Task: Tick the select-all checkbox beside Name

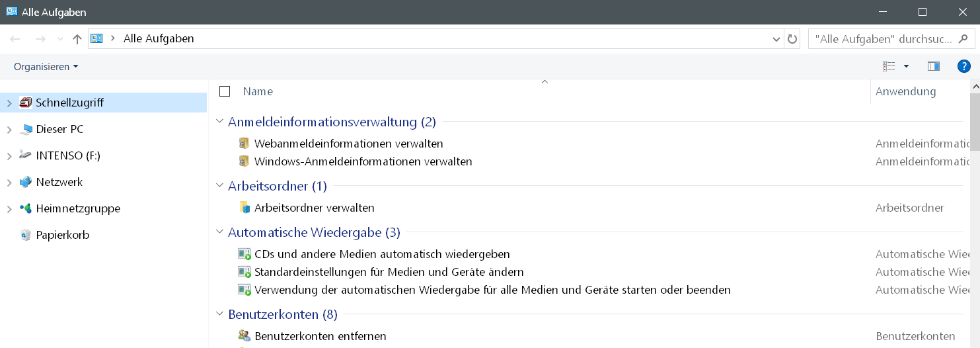Action: [x=225, y=91]
